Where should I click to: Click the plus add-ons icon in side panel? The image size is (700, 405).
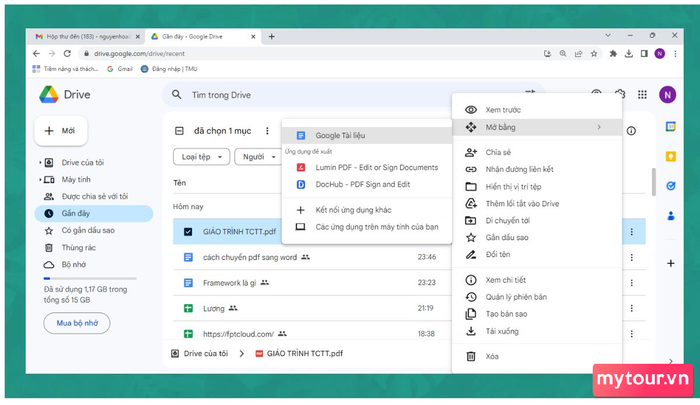tap(671, 263)
